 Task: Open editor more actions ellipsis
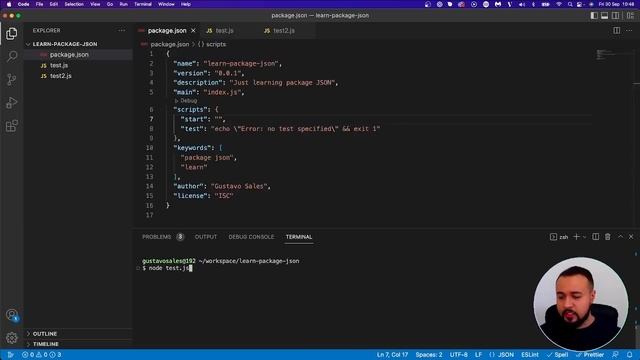(629, 31)
